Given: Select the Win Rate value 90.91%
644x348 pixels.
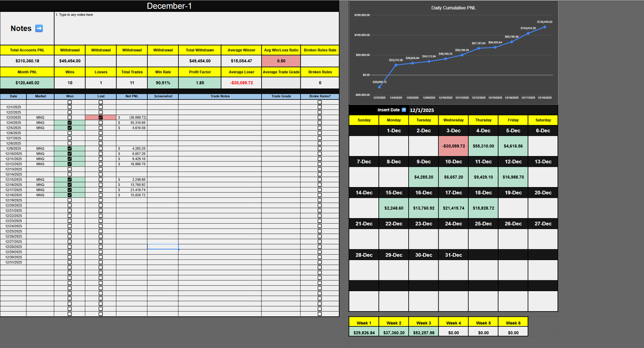Looking at the screenshot, I should click(163, 83).
